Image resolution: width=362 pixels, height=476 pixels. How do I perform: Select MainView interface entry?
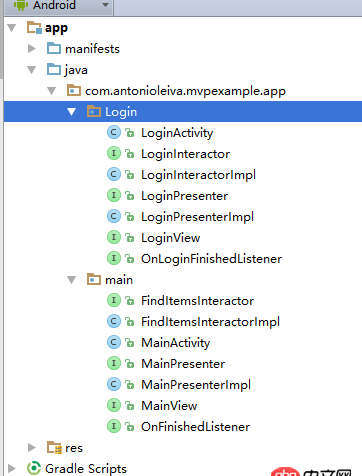pyautogui.click(x=169, y=406)
